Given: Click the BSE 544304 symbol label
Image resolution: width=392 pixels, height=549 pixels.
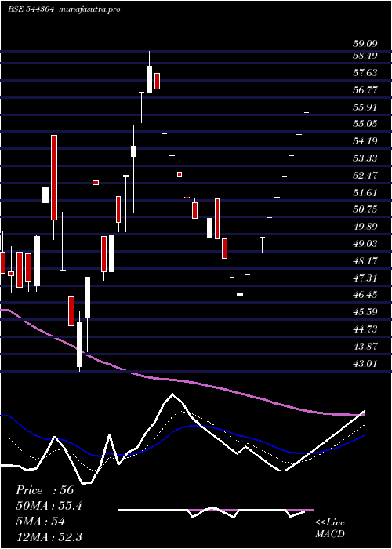Looking at the screenshot, I should [x=31, y=9].
